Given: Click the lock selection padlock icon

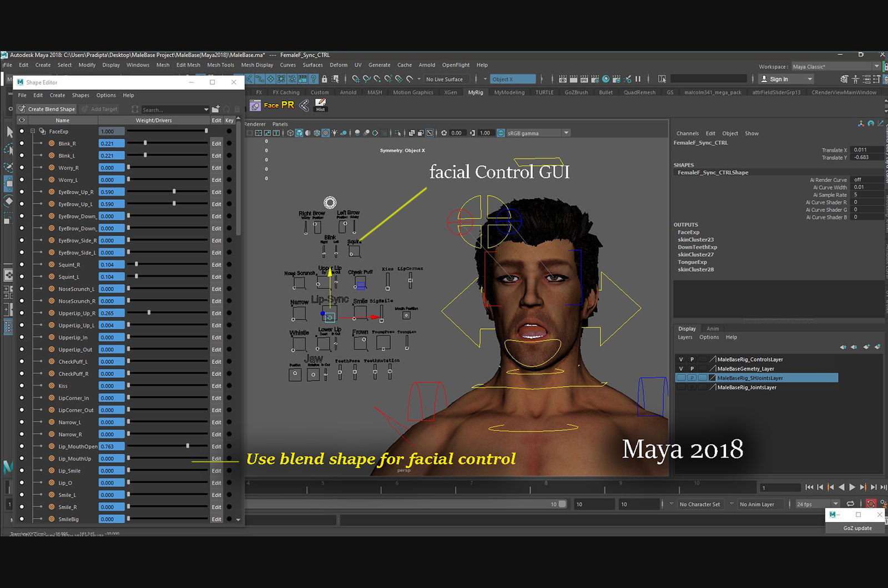Looking at the screenshot, I should pyautogui.click(x=325, y=79).
